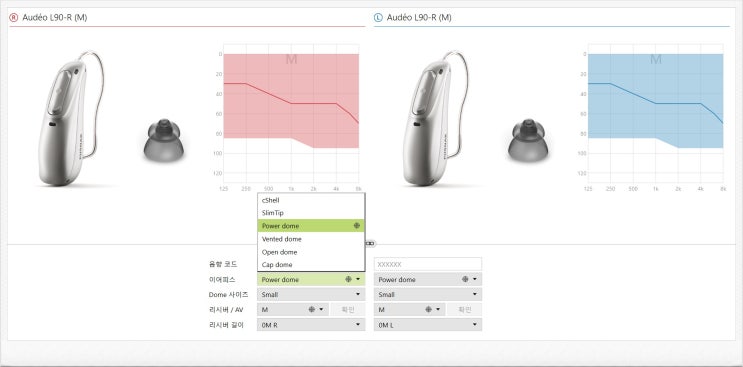
Task: Open receiver length 0M L dropdown
Action: (x=428, y=325)
